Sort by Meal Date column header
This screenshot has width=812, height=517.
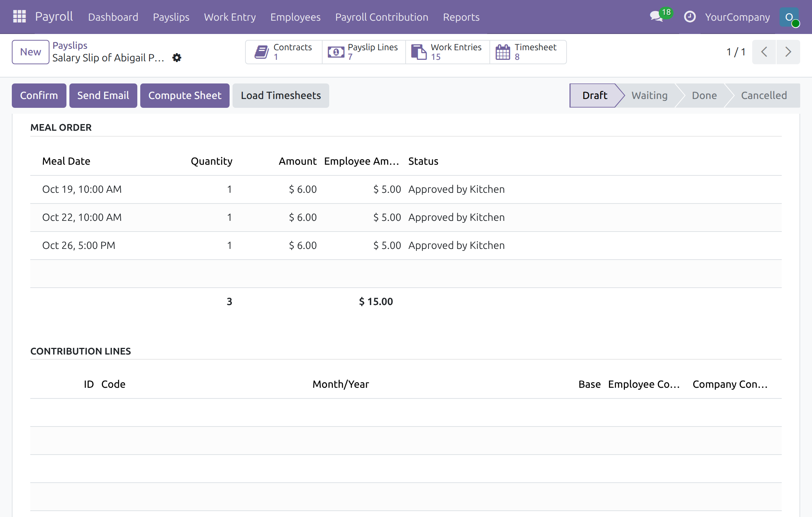pos(66,161)
